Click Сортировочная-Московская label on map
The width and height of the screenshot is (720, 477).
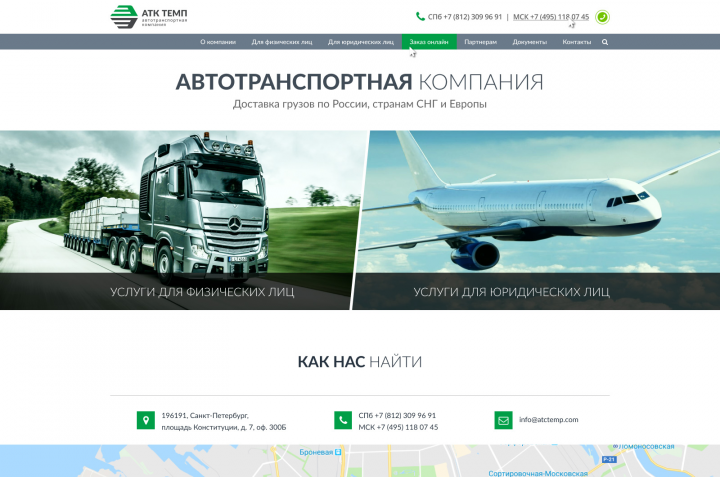coord(538,473)
